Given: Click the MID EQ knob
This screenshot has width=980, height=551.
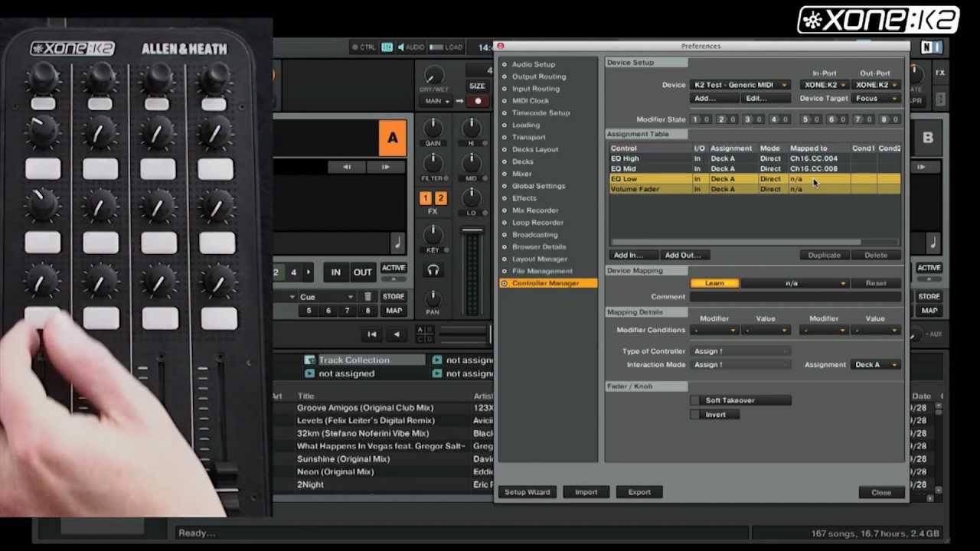Looking at the screenshot, I should click(472, 162).
